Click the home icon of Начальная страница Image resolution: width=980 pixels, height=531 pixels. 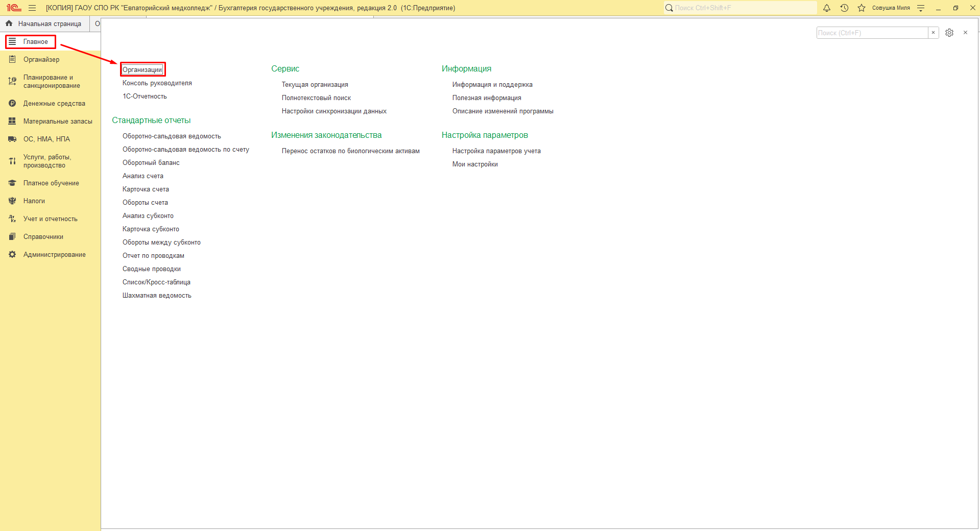(x=9, y=23)
